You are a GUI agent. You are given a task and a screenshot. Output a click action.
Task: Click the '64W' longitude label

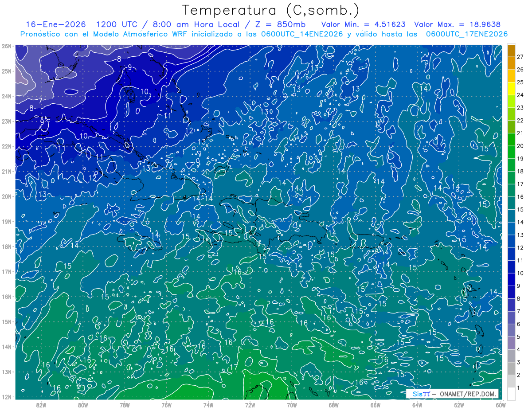417,405
